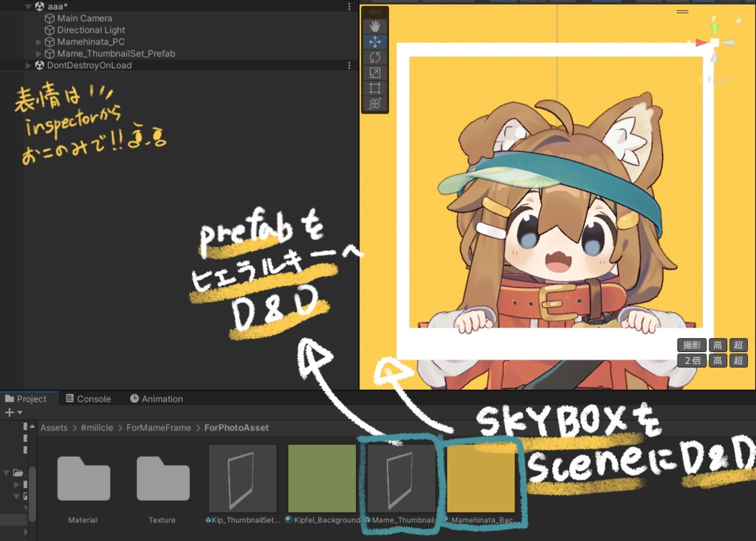Select Mame_ThumbnailSet_Prefab object
The height and width of the screenshot is (541, 756).
[116, 54]
